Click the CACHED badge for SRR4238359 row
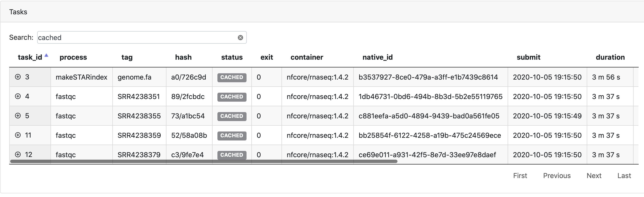 point(231,136)
